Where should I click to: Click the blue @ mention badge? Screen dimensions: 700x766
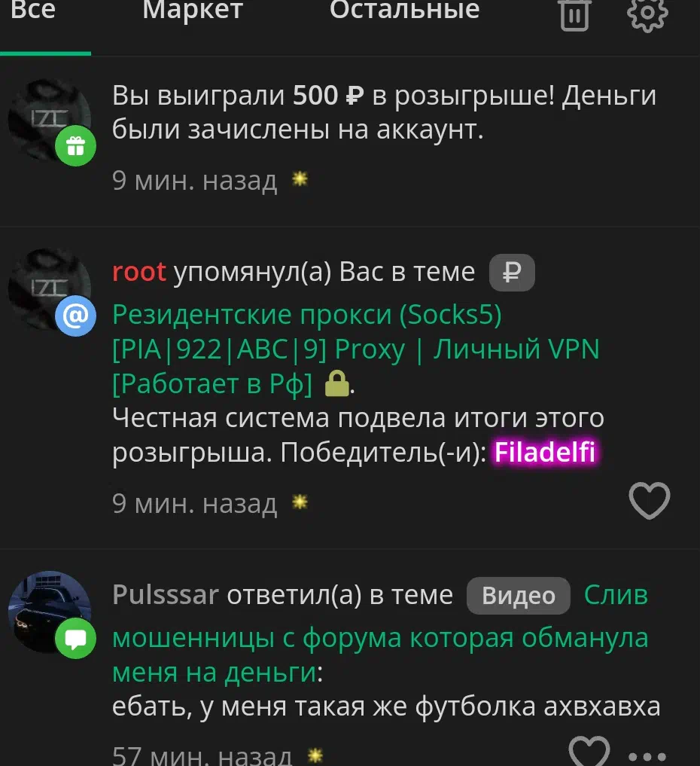[x=76, y=316]
